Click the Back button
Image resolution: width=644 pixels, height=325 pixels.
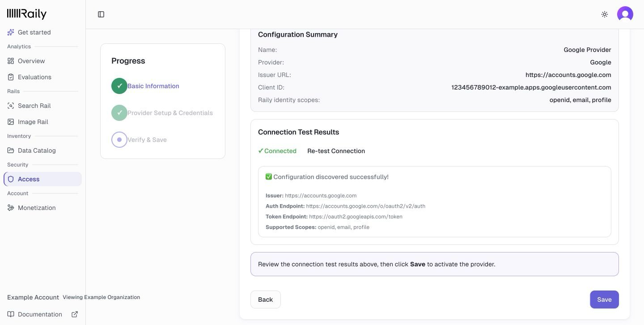[266, 299]
